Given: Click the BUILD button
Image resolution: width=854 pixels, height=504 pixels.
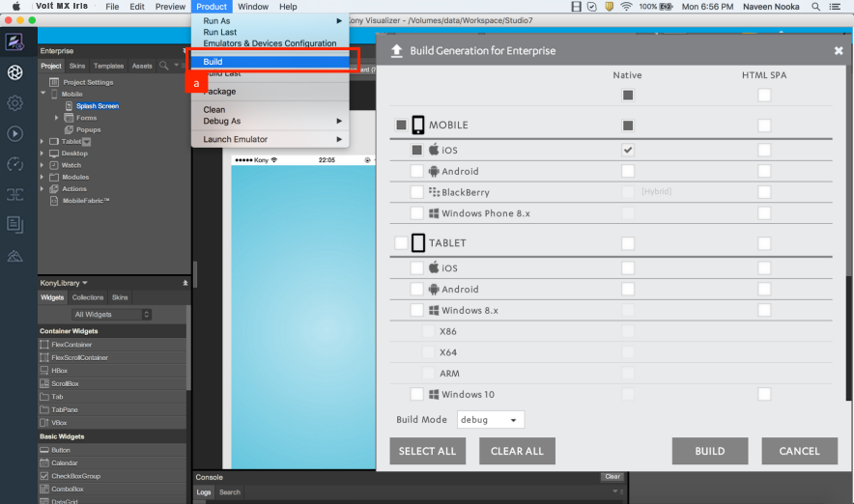Looking at the screenshot, I should point(710,451).
